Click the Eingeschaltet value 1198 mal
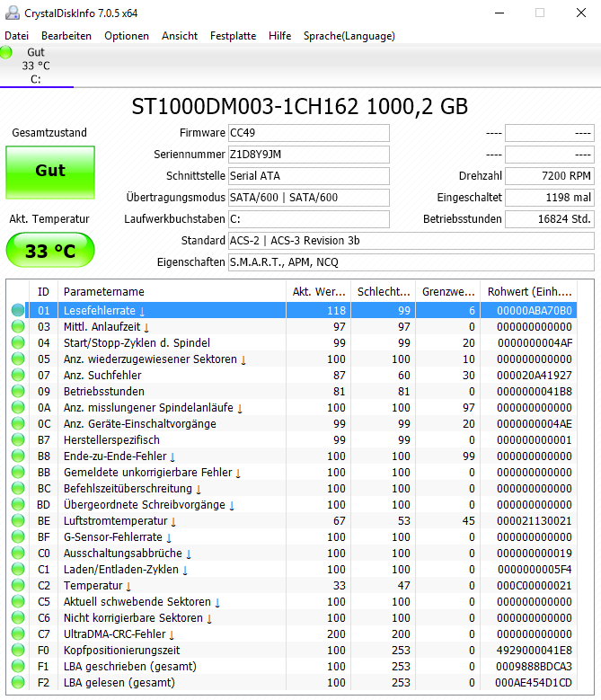 pyautogui.click(x=550, y=198)
